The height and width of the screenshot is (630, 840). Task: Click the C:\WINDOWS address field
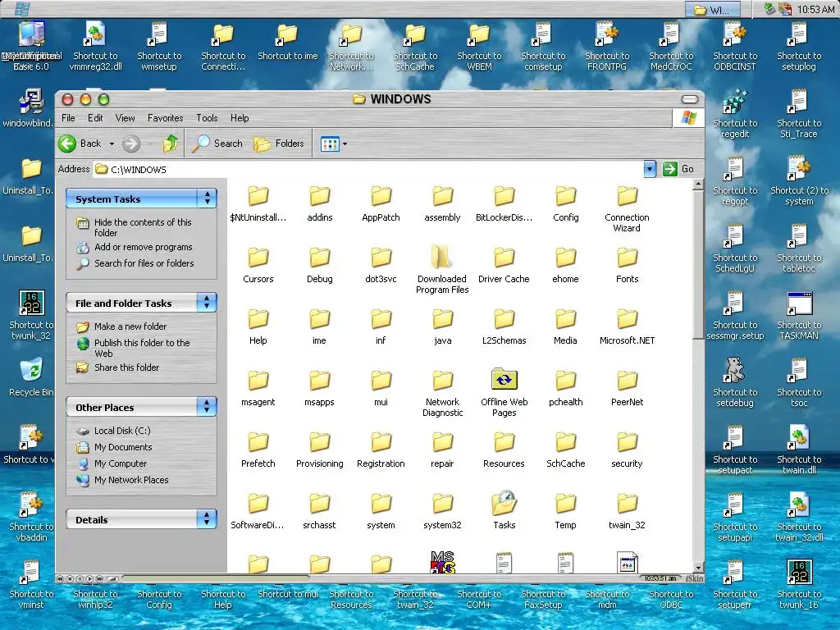point(368,169)
